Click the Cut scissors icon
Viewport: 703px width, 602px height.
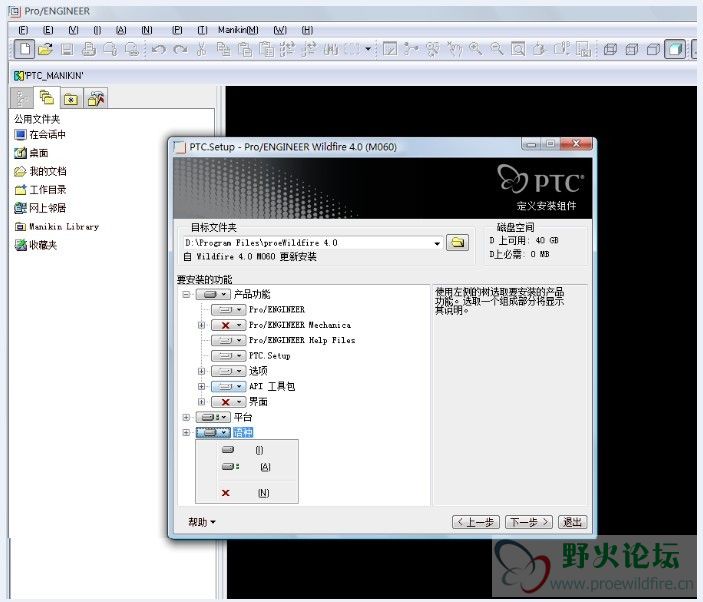coord(202,49)
